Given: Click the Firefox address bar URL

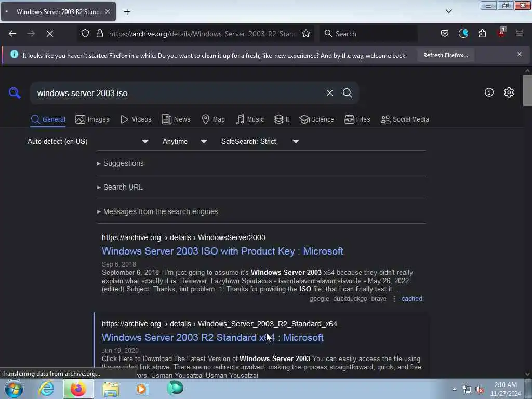Looking at the screenshot, I should click(203, 34).
